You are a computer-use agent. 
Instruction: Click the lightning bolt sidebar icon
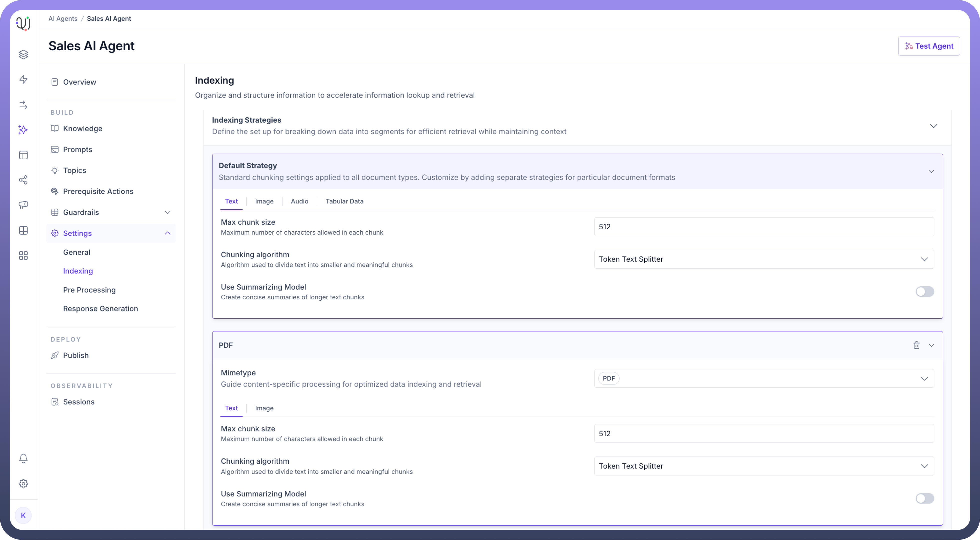(x=23, y=80)
